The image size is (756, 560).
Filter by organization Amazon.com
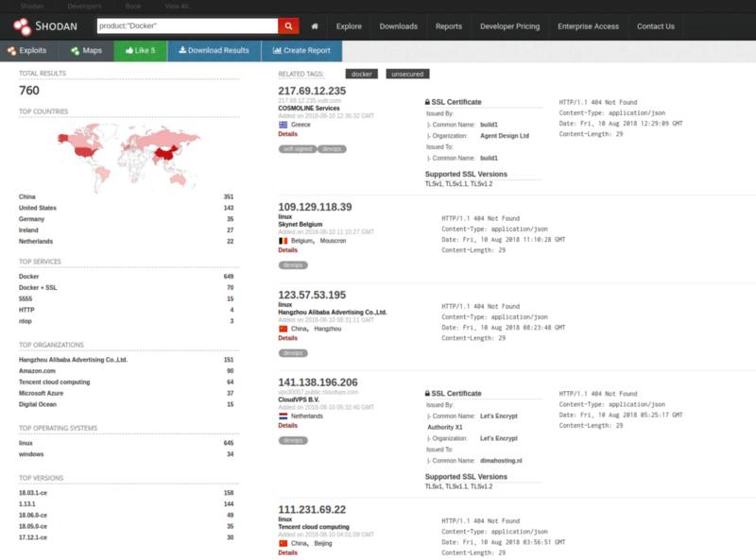pos(37,371)
